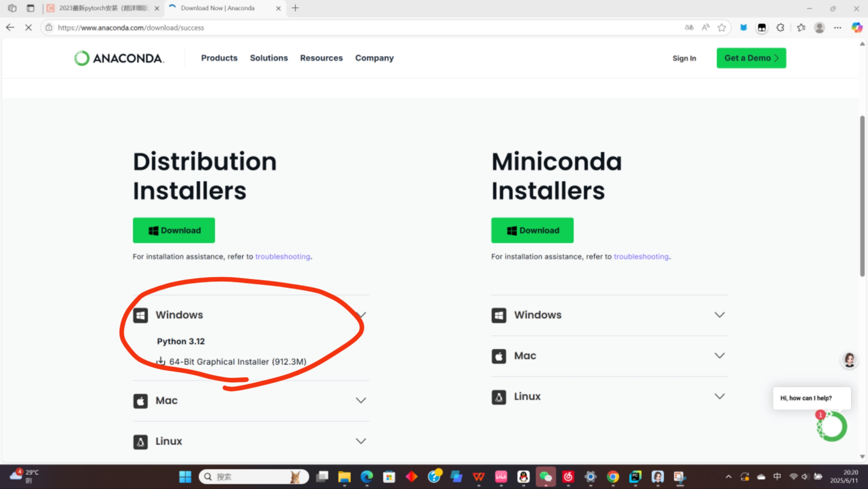Click the page vertical scrollbar
The width and height of the screenshot is (868, 489).
coord(862,196)
